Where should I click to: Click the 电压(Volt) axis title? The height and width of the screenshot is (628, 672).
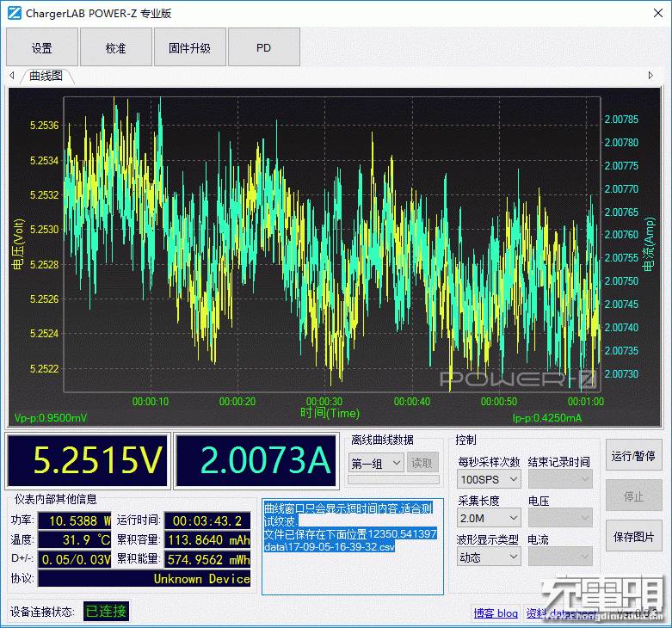[x=18, y=243]
